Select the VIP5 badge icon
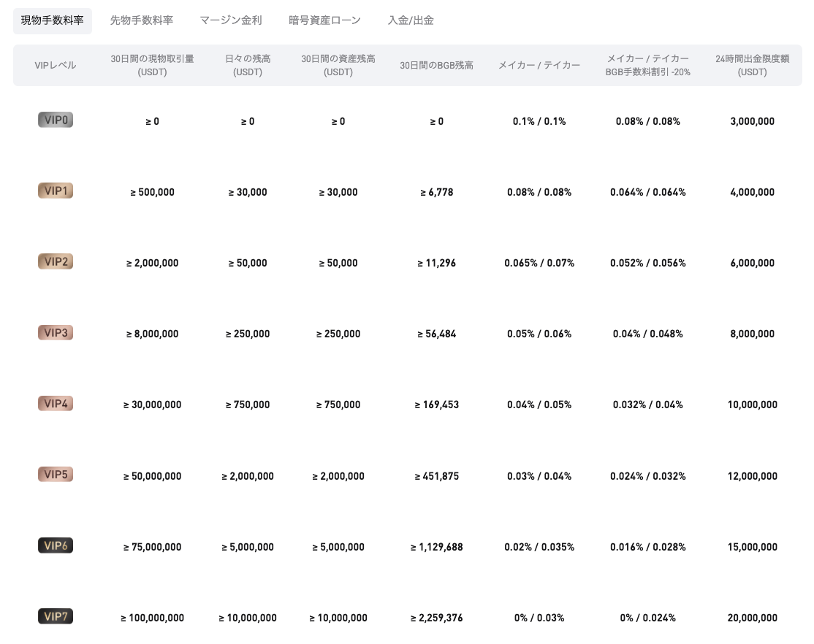The width and height of the screenshot is (814, 644). (x=56, y=474)
